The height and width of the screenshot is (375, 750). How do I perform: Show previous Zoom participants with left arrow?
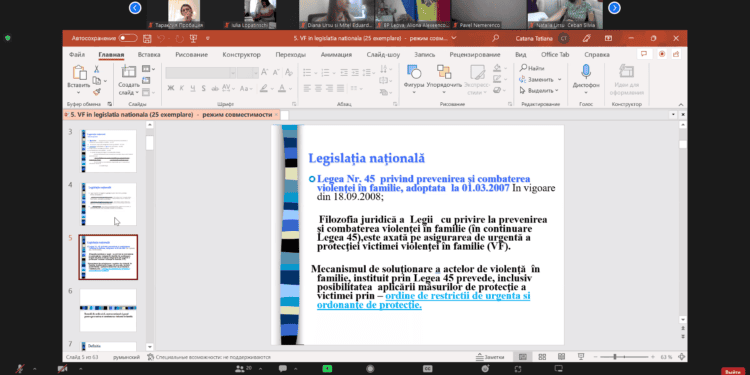[x=135, y=8]
